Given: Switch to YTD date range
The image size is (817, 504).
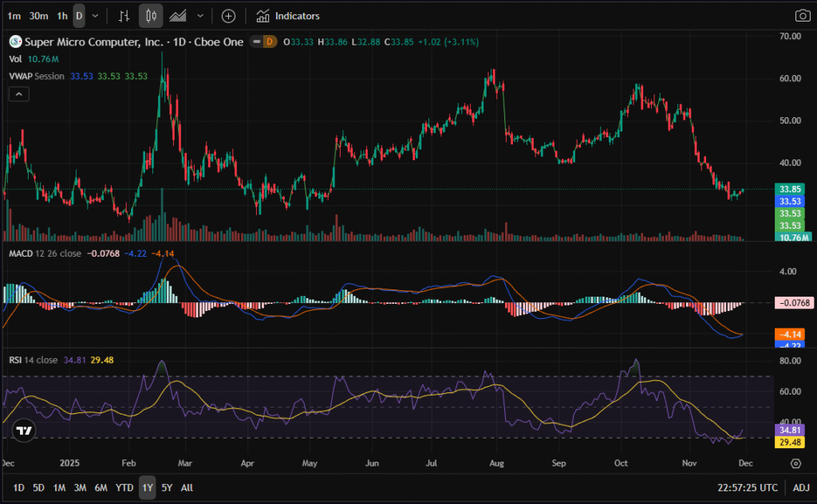Looking at the screenshot, I should (x=124, y=487).
